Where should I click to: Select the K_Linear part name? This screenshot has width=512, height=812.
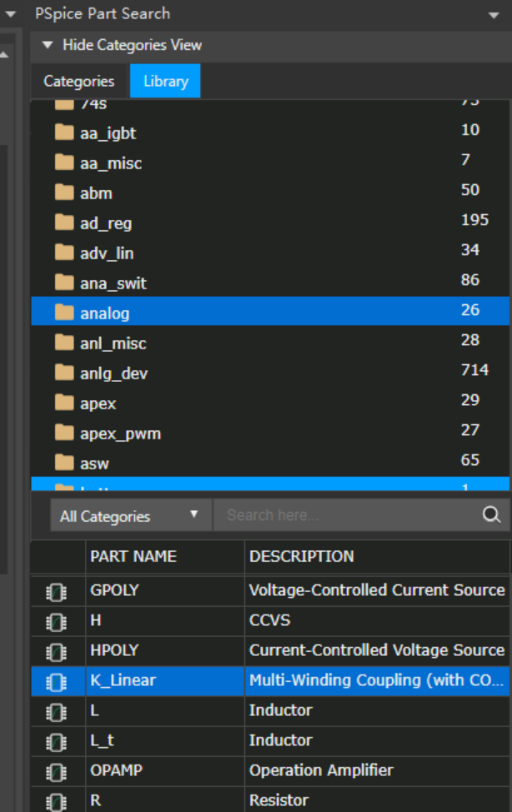123,680
